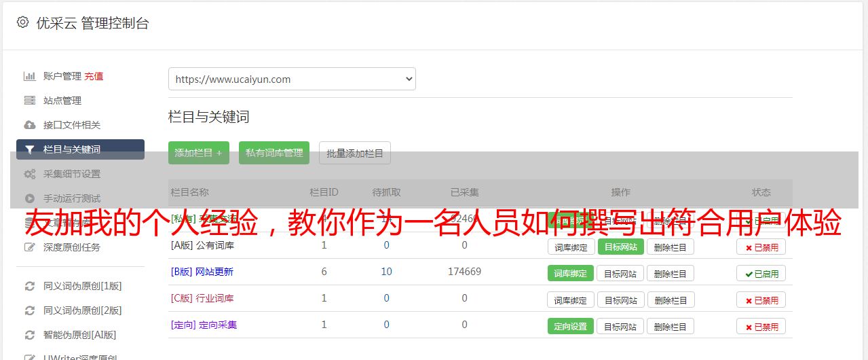Click the refresh icon for 同义词伪原创[1版]
This screenshot has width=868, height=360.
click(29, 286)
